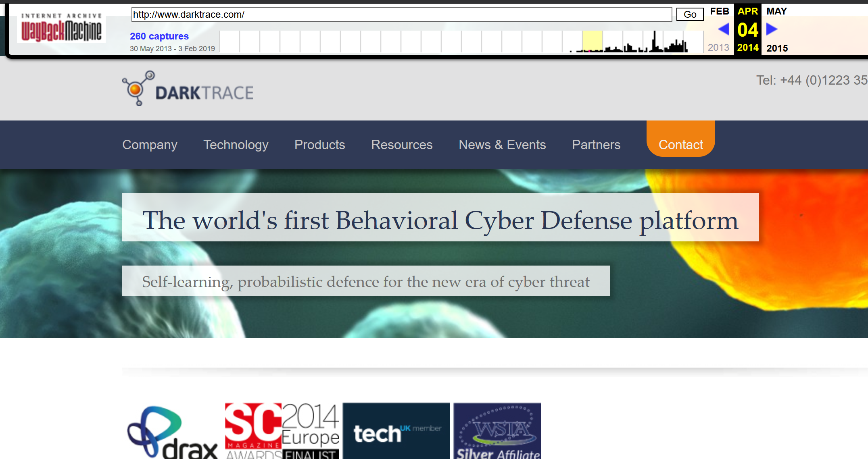This screenshot has width=868, height=459.
Task: Open the Partners menu item
Action: pyautogui.click(x=596, y=145)
